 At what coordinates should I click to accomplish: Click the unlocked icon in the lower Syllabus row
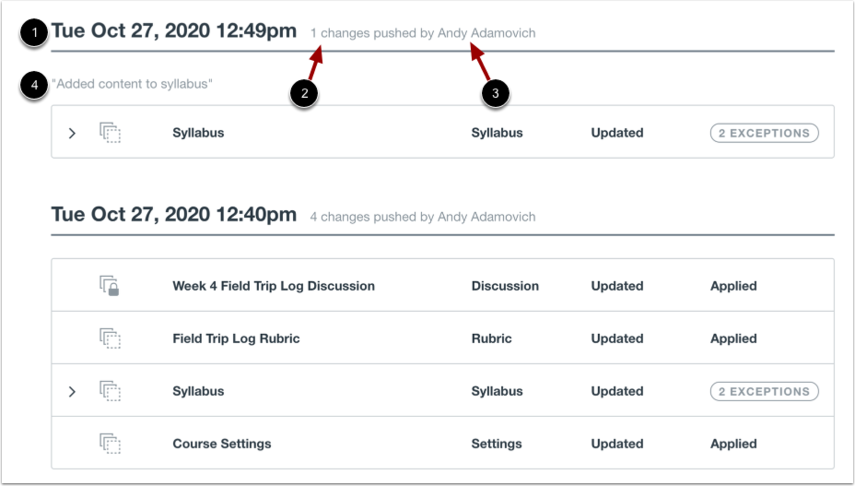[x=110, y=391]
